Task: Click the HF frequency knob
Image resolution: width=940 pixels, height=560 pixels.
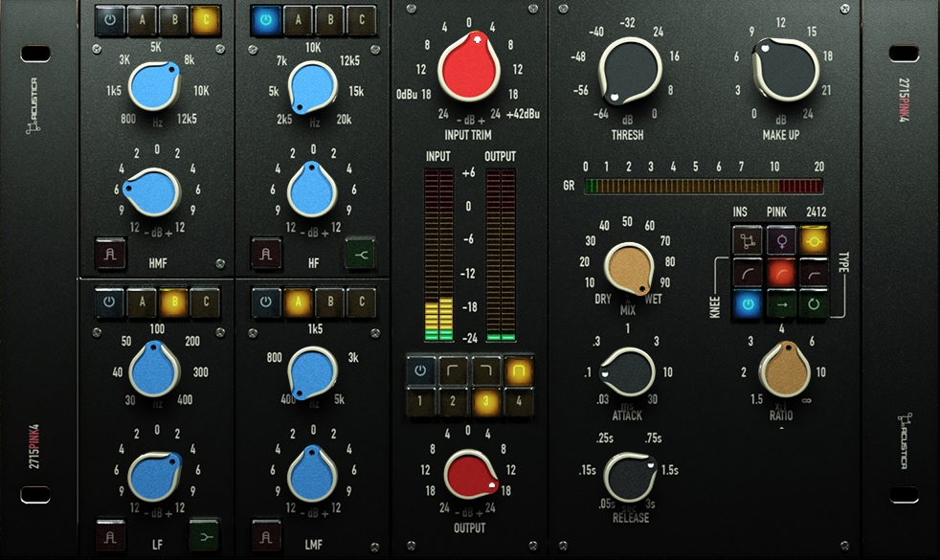Action: pos(312,87)
